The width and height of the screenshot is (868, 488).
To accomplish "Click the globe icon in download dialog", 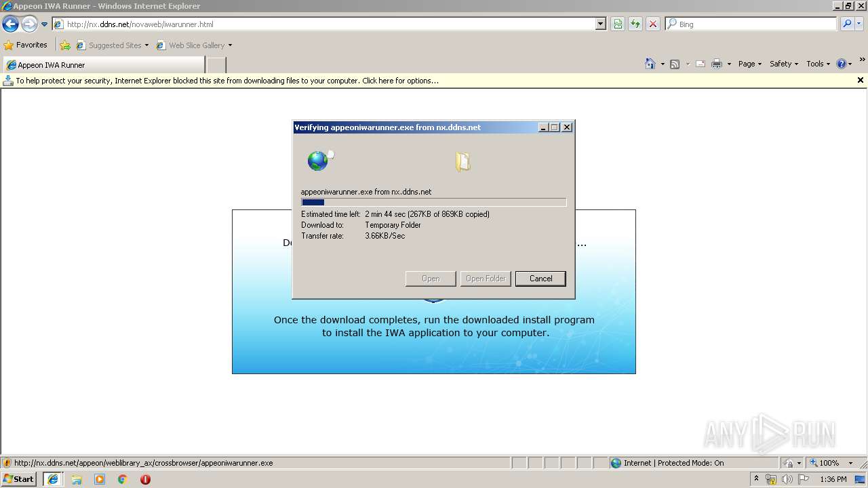I will click(317, 161).
